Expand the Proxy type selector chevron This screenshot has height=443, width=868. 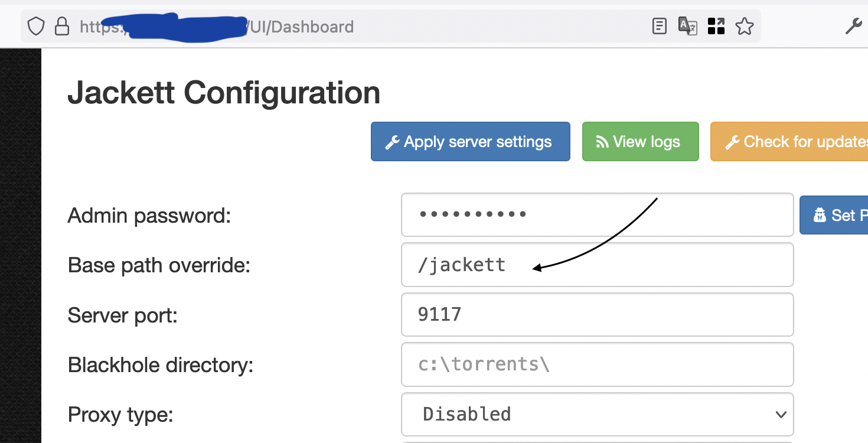point(781,414)
